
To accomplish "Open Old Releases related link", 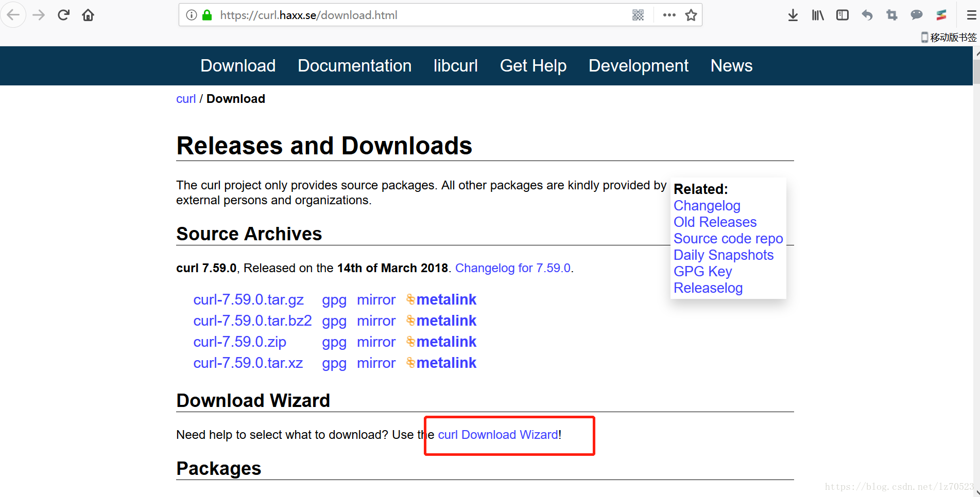I will pyautogui.click(x=715, y=222).
